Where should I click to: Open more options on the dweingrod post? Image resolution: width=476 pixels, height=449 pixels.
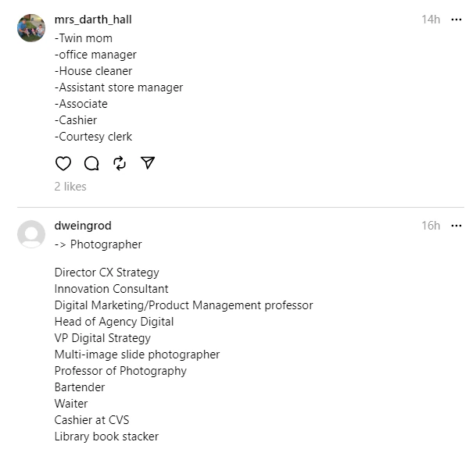[456, 226]
